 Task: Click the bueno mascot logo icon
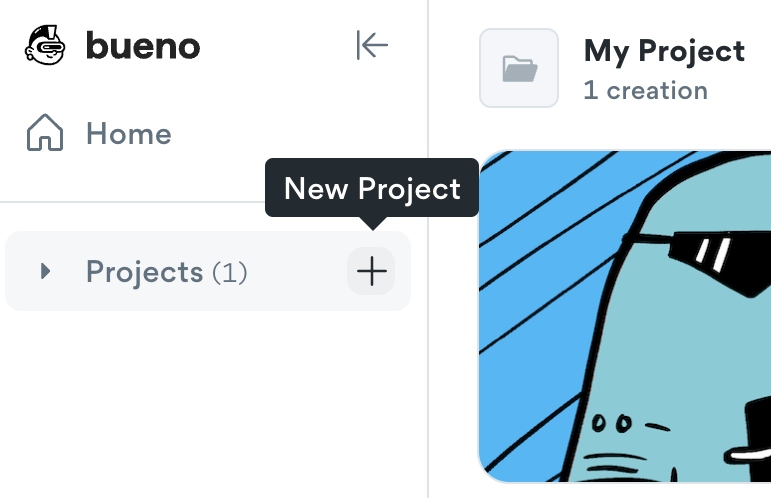pos(45,46)
